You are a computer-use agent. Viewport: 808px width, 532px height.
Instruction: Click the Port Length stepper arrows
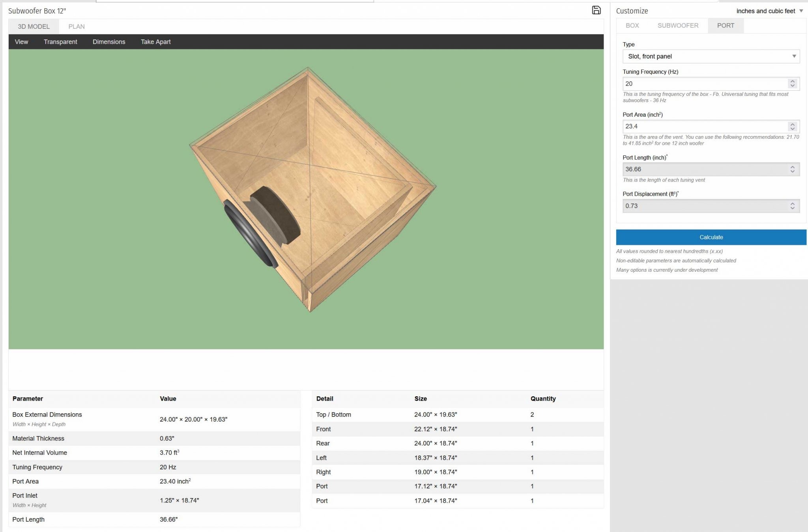click(792, 169)
